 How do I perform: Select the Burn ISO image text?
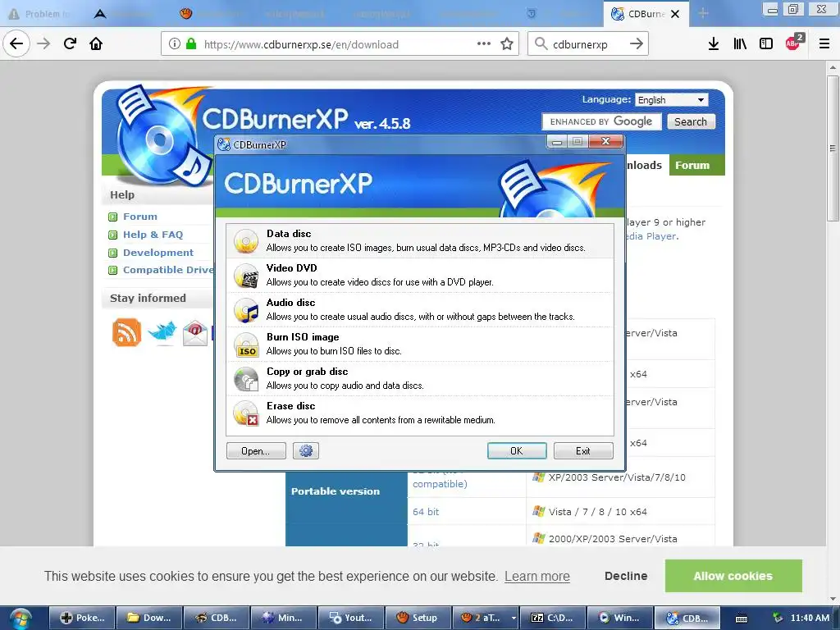(x=303, y=337)
